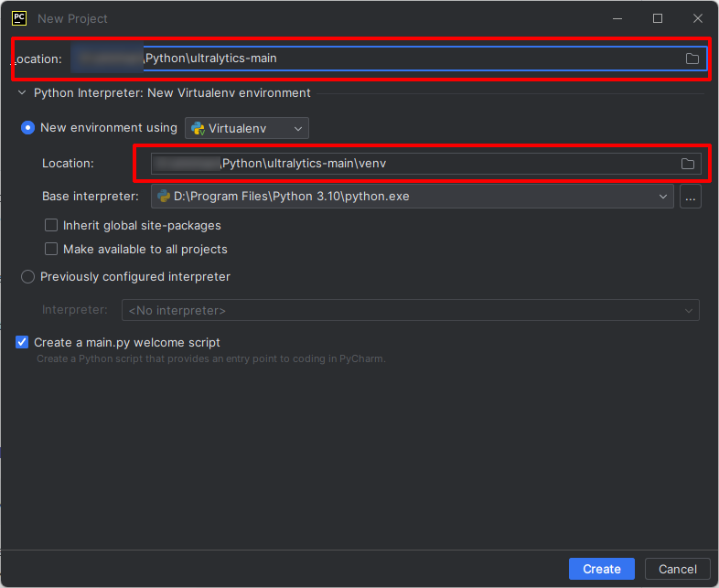The height and width of the screenshot is (588, 719).
Task: Uncheck Create a main.py welcome script
Action: [x=22, y=342]
